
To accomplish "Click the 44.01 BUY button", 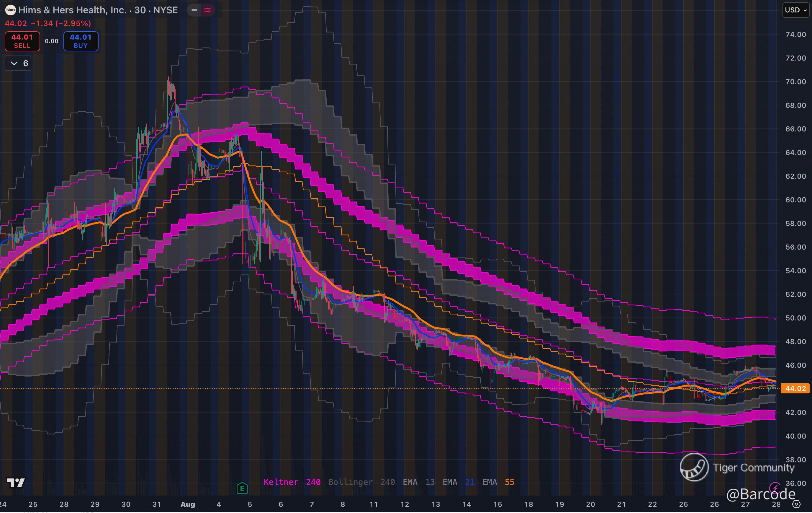I will click(x=81, y=41).
